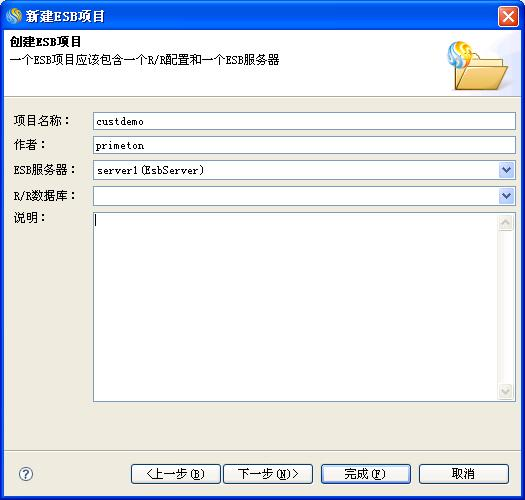Finish the wizard with 完成(F)

pyautogui.click(x=366, y=474)
